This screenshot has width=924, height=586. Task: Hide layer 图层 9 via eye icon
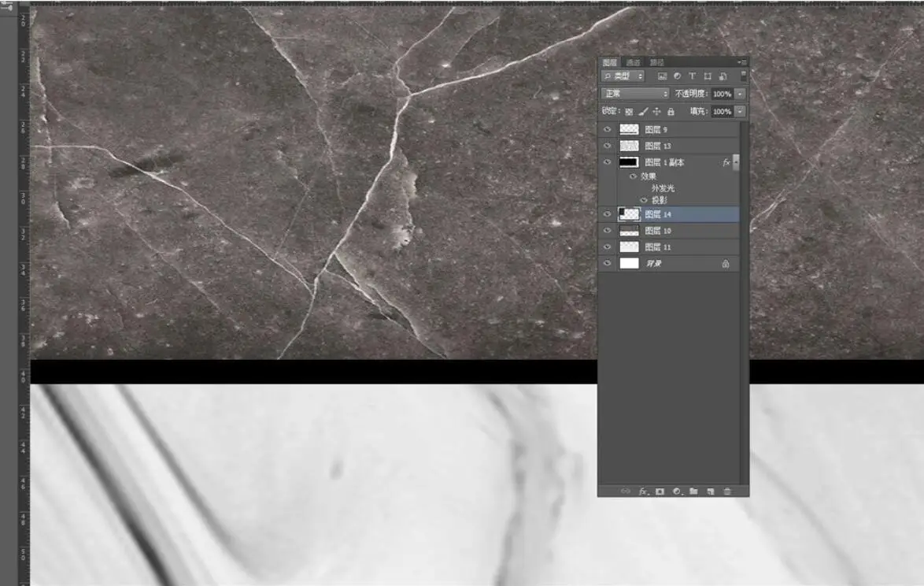(607, 129)
